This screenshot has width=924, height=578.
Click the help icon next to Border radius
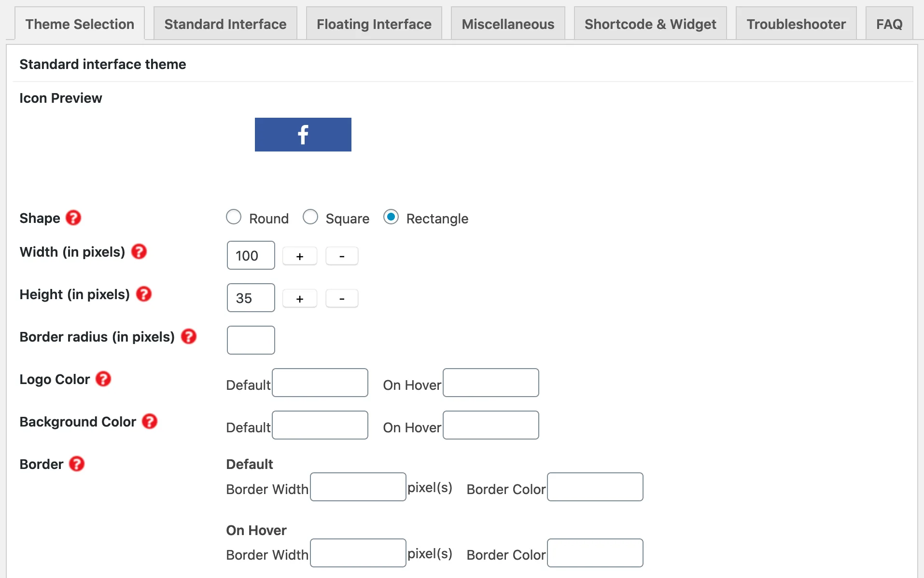click(189, 336)
